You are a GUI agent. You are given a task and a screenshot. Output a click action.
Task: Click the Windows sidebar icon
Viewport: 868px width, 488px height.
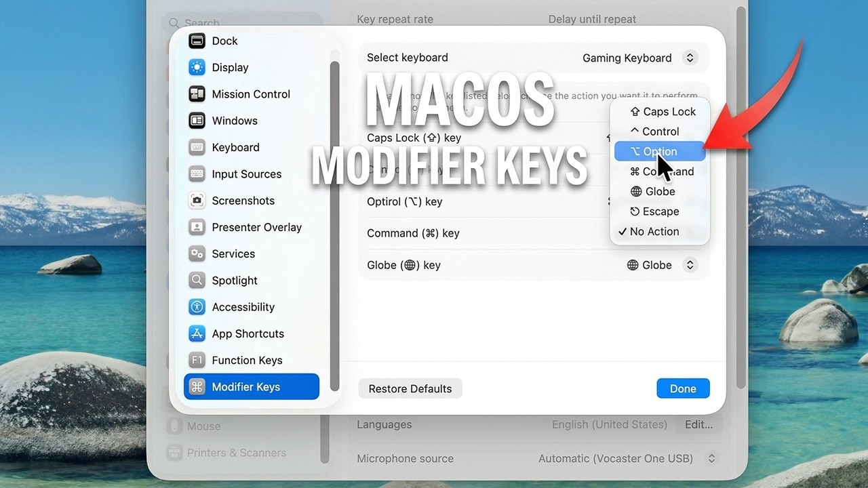pyautogui.click(x=197, y=121)
